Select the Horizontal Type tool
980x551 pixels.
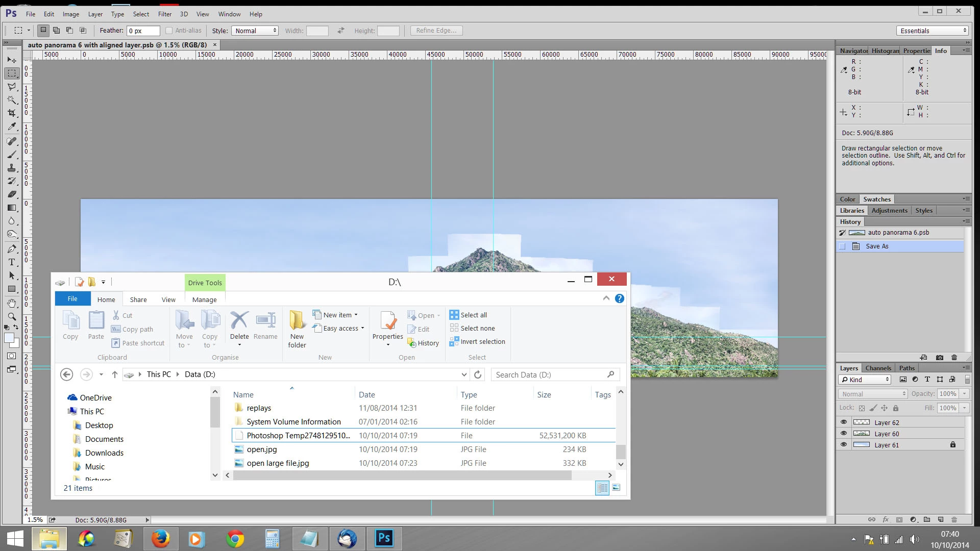12,262
